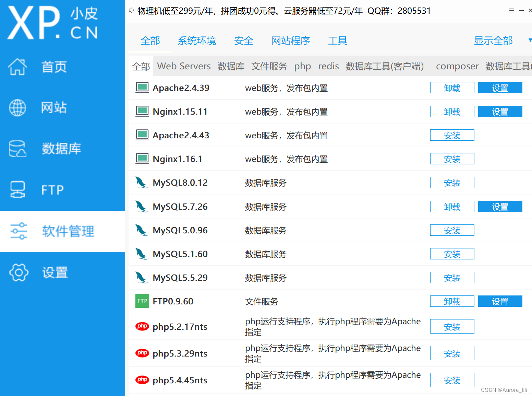The height and width of the screenshot is (396, 532).
Task: Filter by php sub-tab
Action: point(303,66)
